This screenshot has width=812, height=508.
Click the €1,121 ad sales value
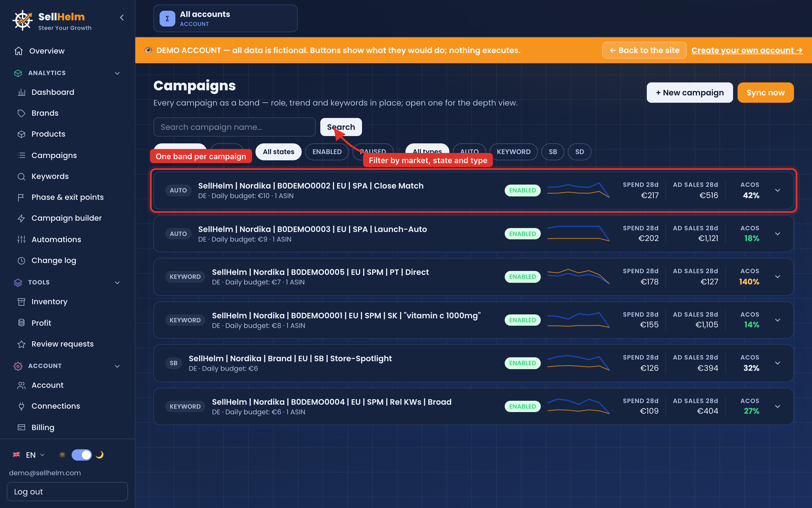click(708, 238)
